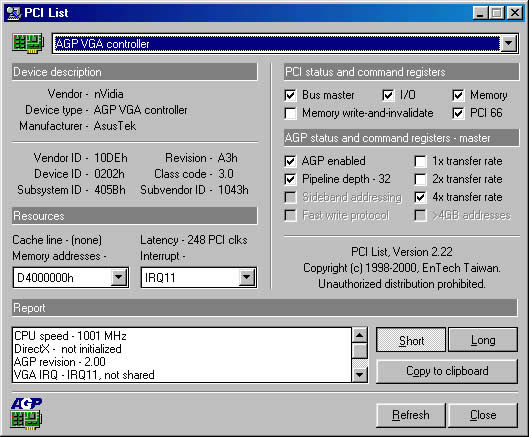Enable Memory write-and-invalidate checkbox
Viewport: 529px width, 437px height.
click(x=290, y=113)
